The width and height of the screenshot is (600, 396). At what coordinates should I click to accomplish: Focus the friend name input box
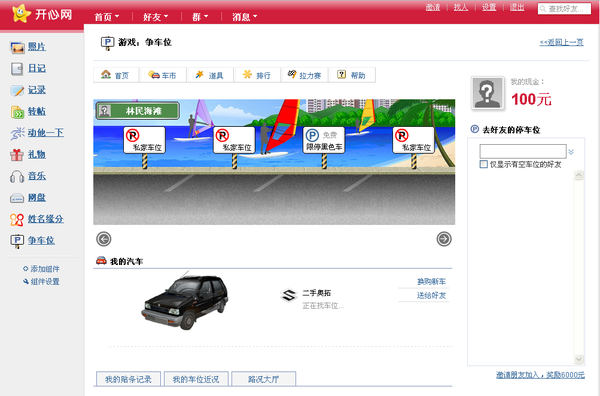click(x=523, y=152)
